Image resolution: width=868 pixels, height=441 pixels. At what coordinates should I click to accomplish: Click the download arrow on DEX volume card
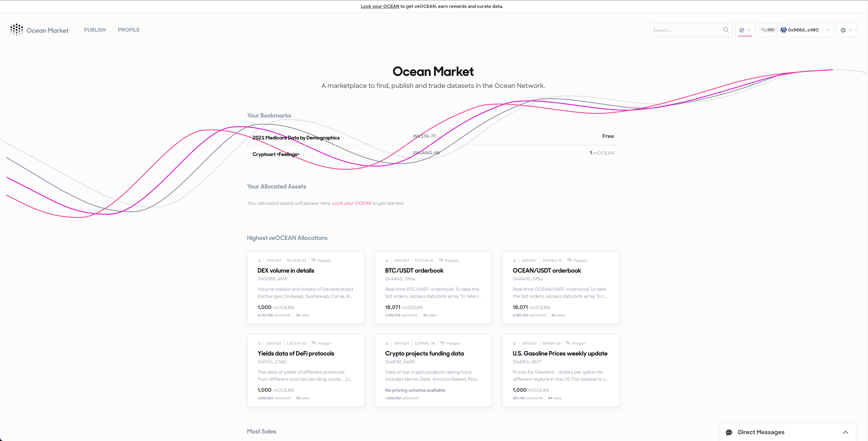pos(259,260)
